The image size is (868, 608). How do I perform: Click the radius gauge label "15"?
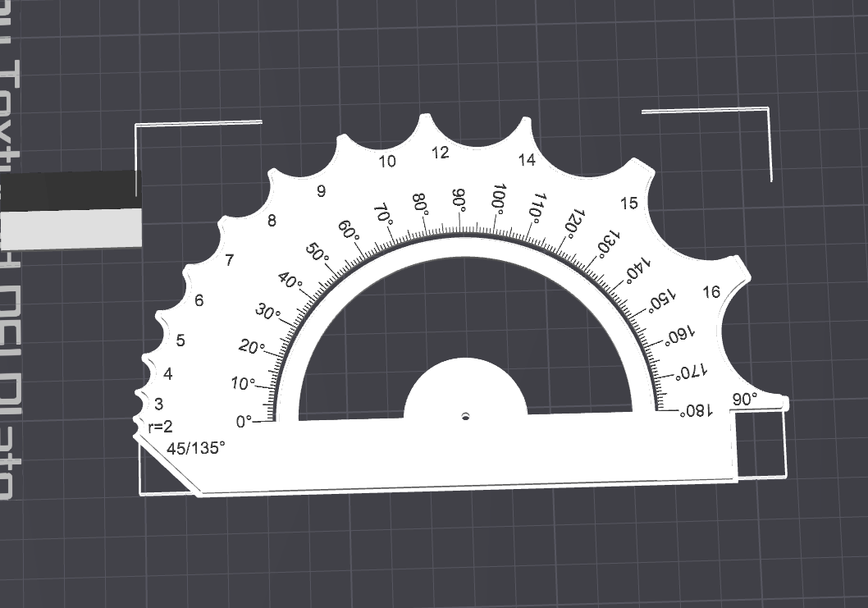[629, 203]
